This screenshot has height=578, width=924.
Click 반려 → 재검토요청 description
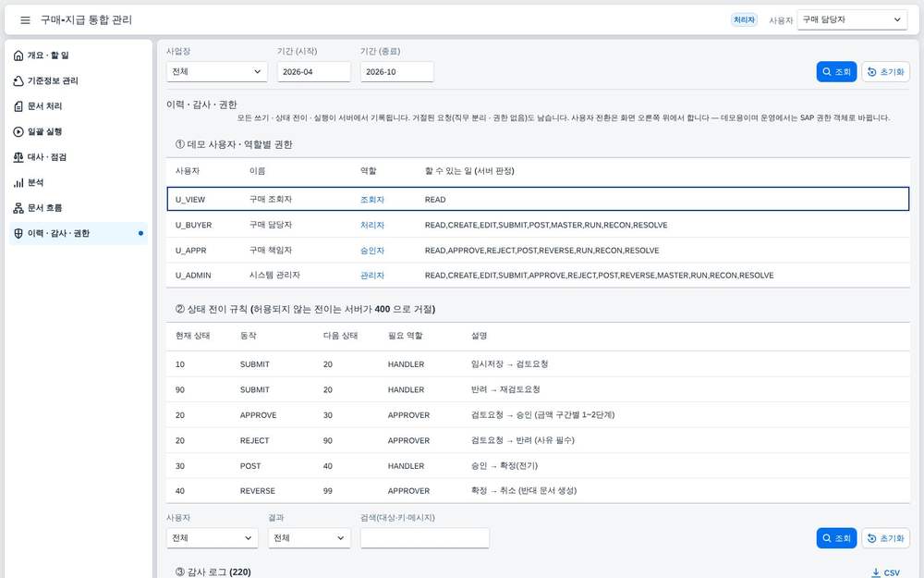505,389
